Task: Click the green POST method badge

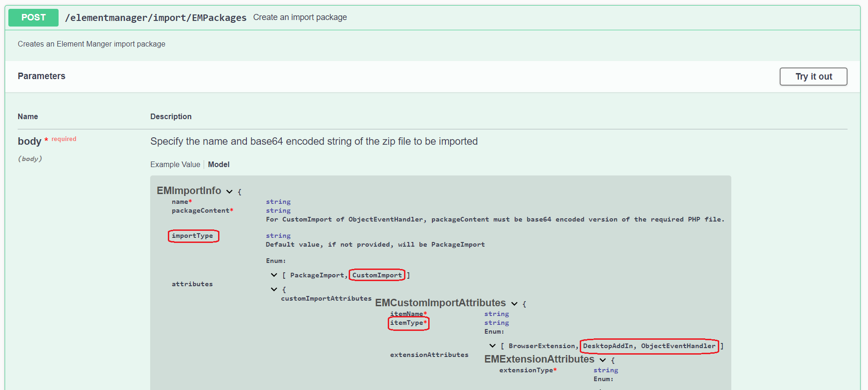Action: [x=33, y=18]
